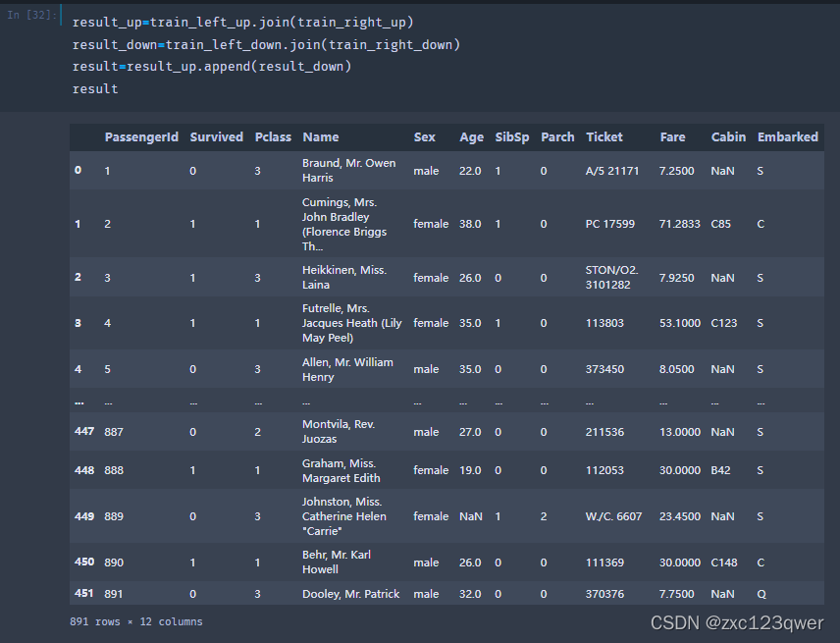Click ticket value '370376'

604,594
